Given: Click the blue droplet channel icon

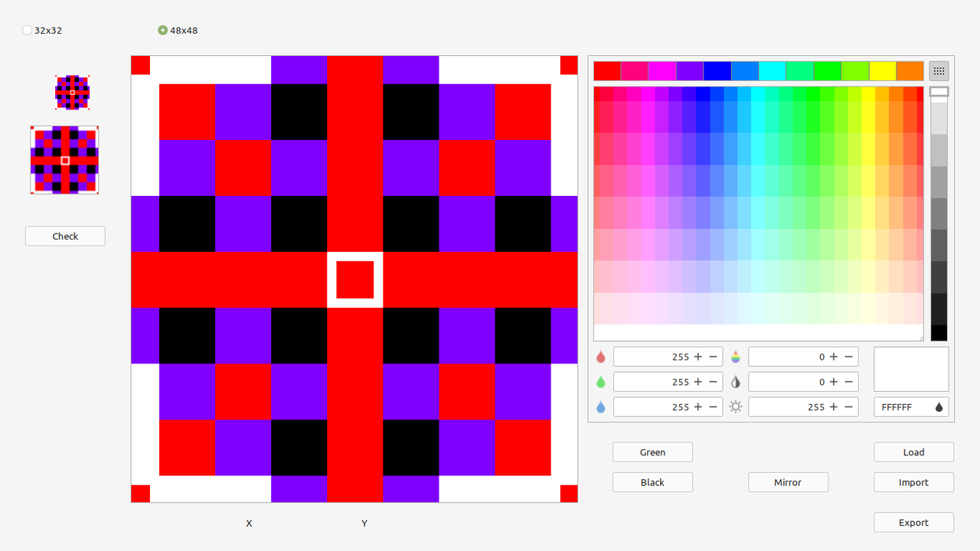Looking at the screenshot, I should click(600, 407).
